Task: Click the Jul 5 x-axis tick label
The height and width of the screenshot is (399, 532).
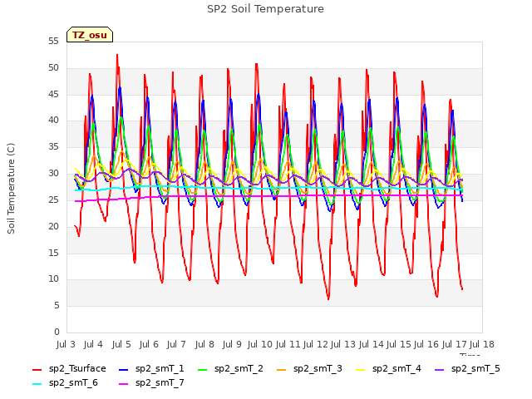Action: coord(121,344)
